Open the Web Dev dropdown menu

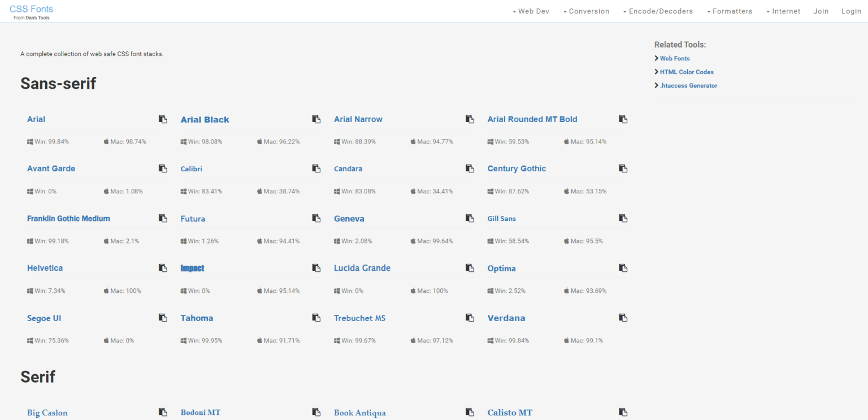point(531,11)
